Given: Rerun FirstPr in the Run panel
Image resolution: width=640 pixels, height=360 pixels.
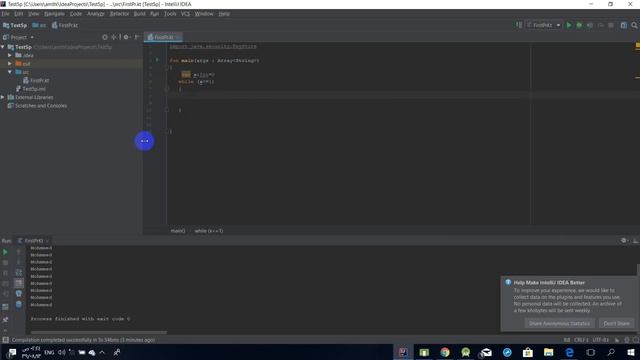Looking at the screenshot, I should [5, 252].
